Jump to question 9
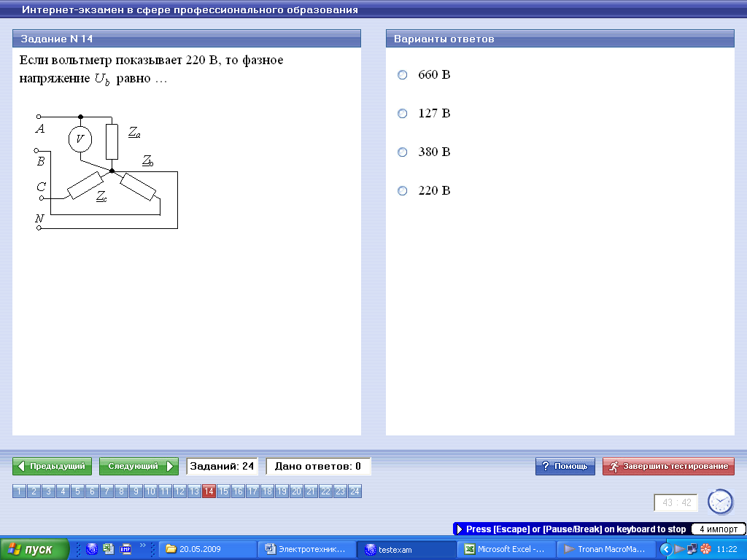 (136, 491)
